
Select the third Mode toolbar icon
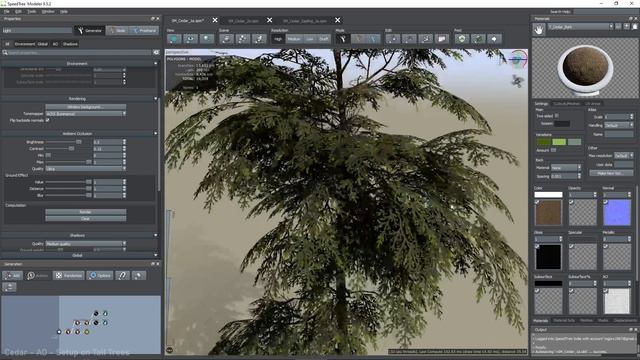tap(373, 39)
